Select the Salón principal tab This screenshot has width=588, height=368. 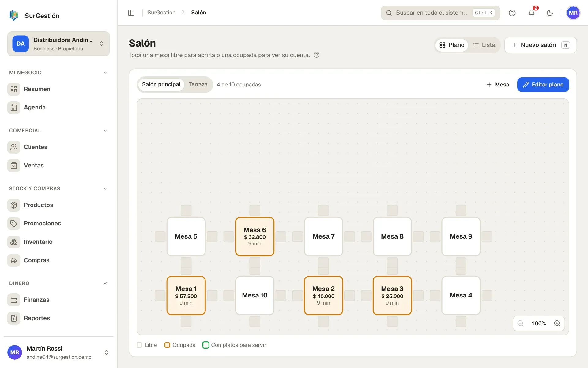[161, 84]
